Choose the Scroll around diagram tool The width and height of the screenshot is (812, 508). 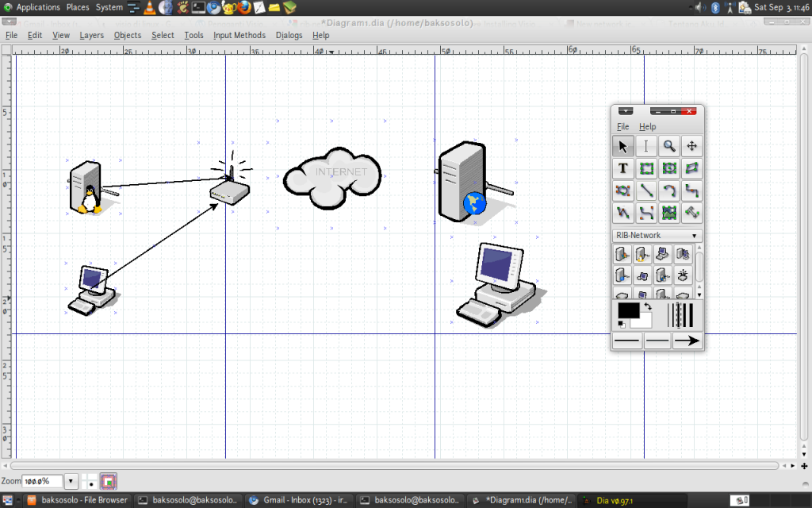coord(692,146)
